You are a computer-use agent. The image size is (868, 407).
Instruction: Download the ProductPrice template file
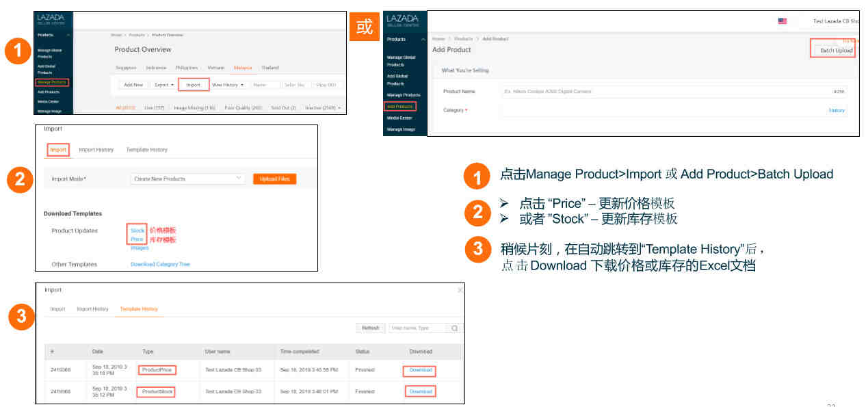click(420, 370)
